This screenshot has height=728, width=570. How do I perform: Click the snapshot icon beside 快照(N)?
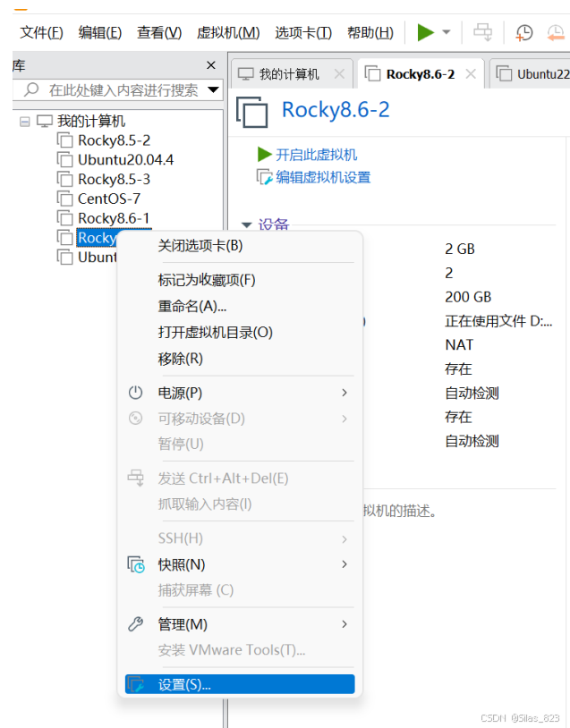coord(136,564)
